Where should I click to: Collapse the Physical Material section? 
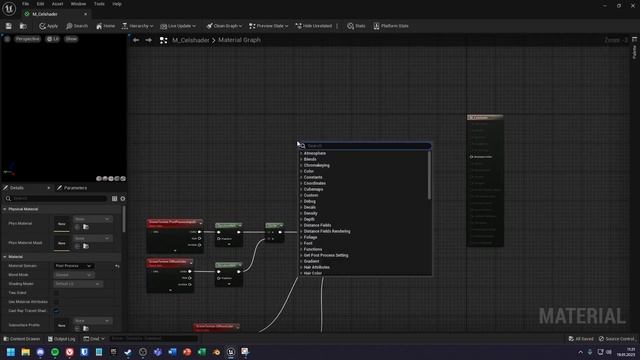coord(5,209)
